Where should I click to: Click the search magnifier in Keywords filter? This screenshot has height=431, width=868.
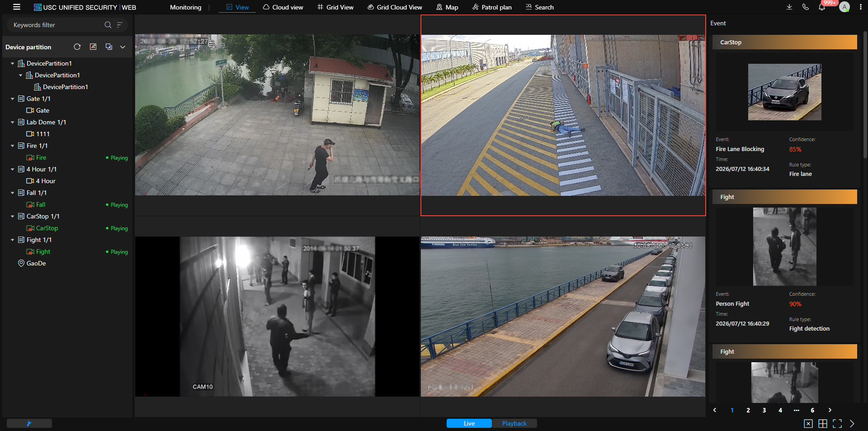[x=108, y=25]
